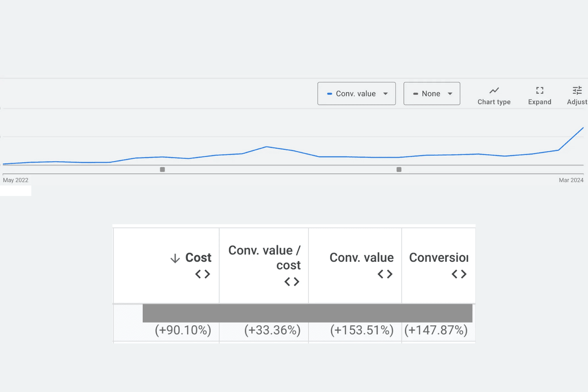Click the comparison arrows under Conversions header
This screenshot has height=392, width=588.
pos(459,274)
